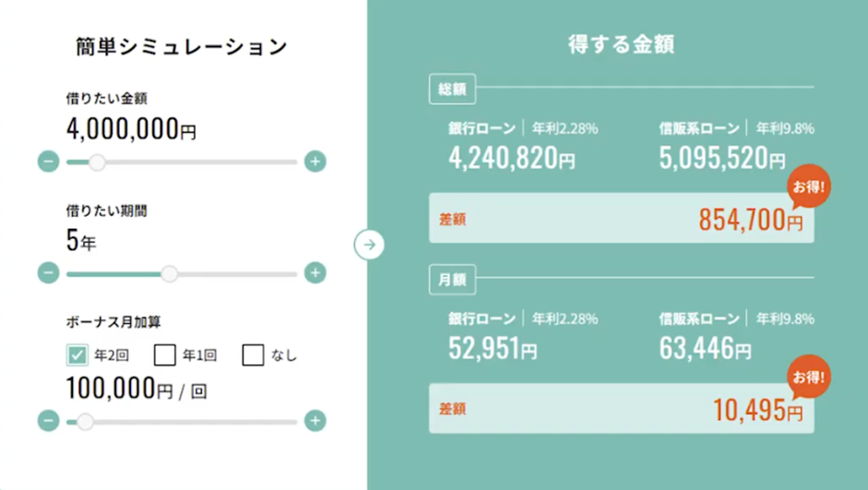Decrease loan amount with minus button
This screenshot has height=490, width=868.
(x=49, y=162)
